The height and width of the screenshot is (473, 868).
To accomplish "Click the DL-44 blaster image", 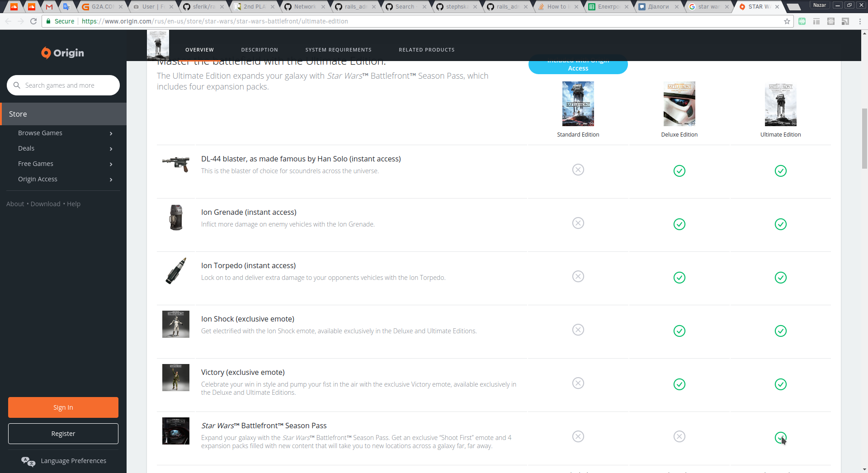I will tap(176, 164).
